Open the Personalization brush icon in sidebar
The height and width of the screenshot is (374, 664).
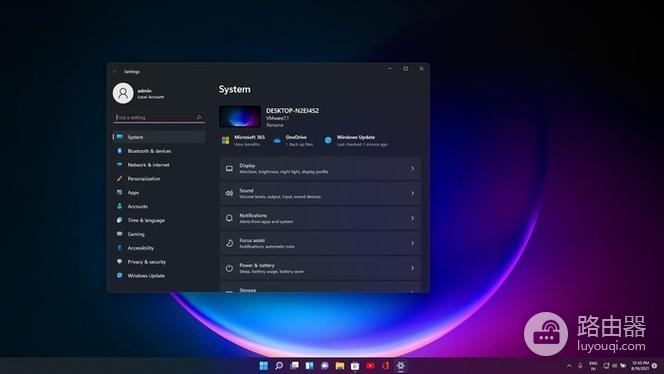[x=119, y=178]
